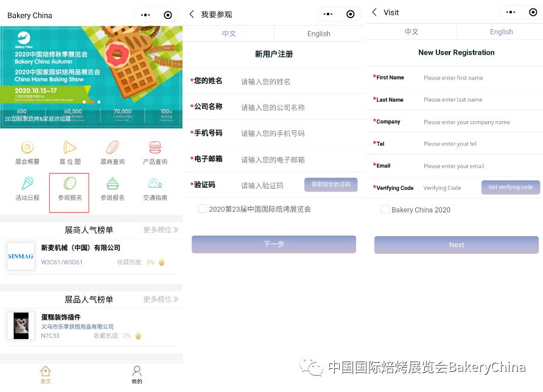Open 参展报名 cake icon

pyautogui.click(x=112, y=183)
